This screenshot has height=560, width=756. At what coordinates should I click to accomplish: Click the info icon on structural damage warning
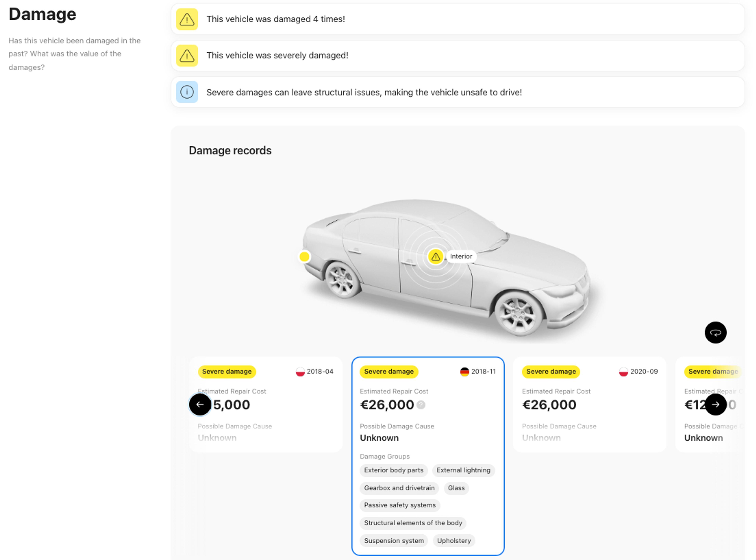click(x=187, y=92)
